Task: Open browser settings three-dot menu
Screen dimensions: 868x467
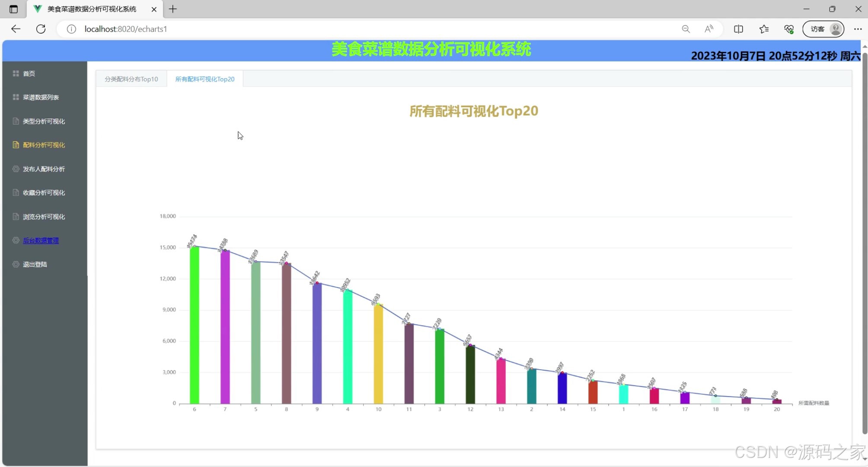Action: [x=858, y=29]
